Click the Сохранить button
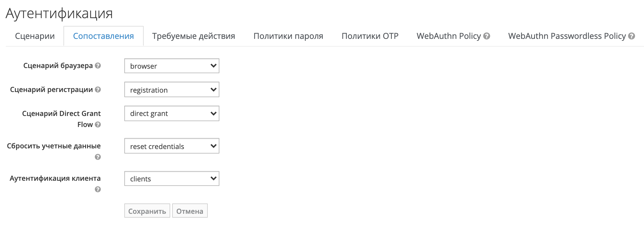 point(147,211)
